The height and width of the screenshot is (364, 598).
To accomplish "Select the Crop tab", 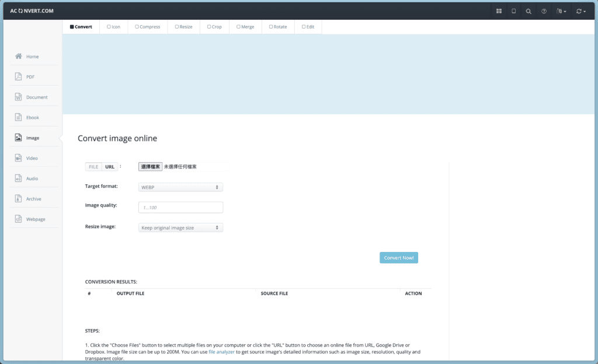I will [x=214, y=27].
